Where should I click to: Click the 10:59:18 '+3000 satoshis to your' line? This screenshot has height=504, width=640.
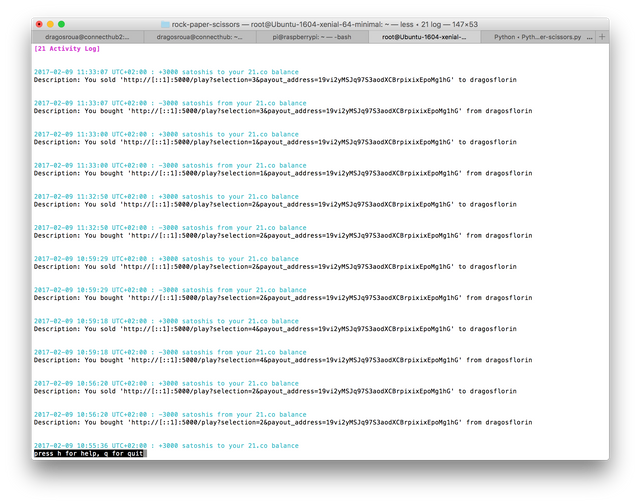coord(166,321)
